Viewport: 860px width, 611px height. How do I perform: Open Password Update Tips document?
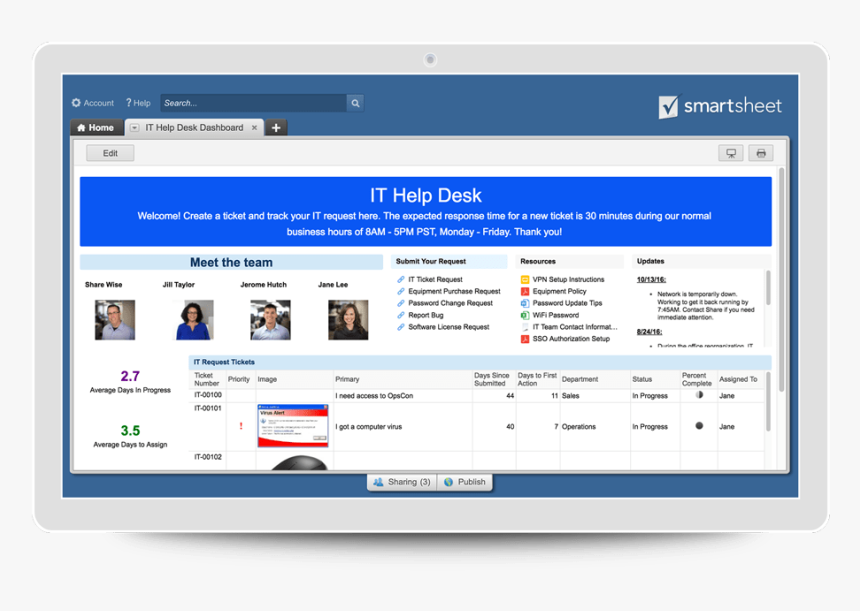[567, 303]
